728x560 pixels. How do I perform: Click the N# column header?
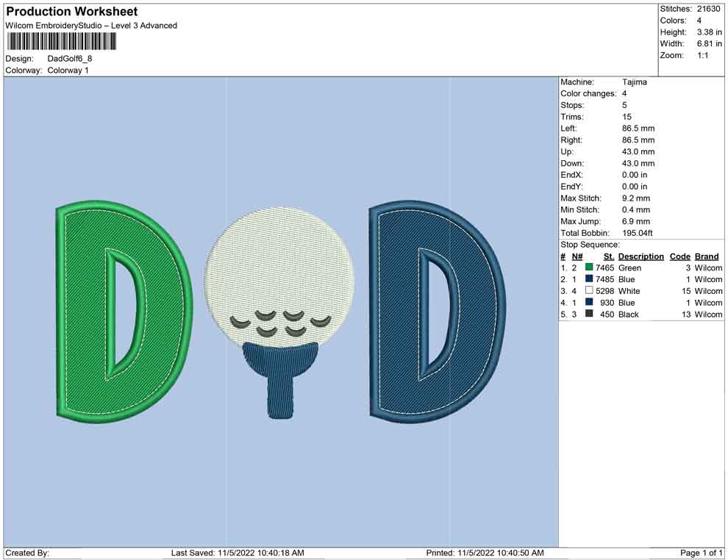click(x=577, y=256)
